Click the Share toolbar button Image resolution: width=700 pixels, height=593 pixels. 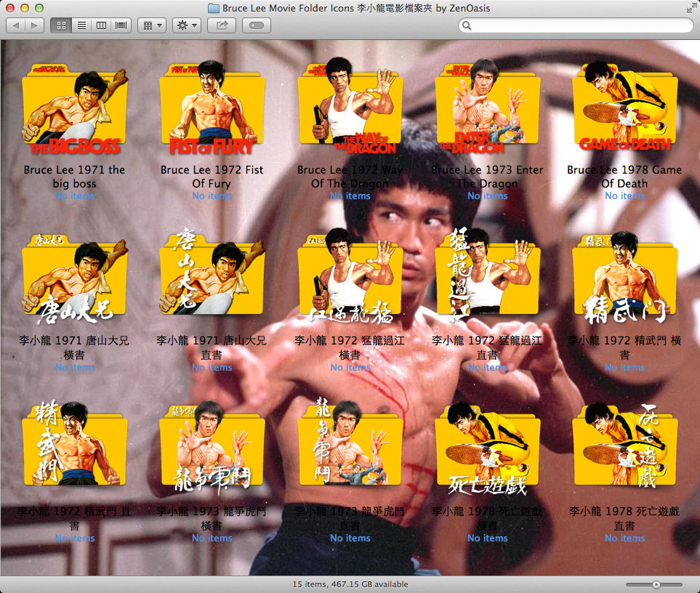(x=222, y=25)
